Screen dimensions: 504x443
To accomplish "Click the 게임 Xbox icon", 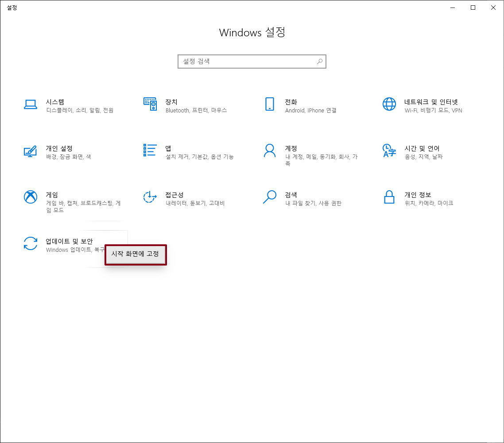I will point(31,197).
